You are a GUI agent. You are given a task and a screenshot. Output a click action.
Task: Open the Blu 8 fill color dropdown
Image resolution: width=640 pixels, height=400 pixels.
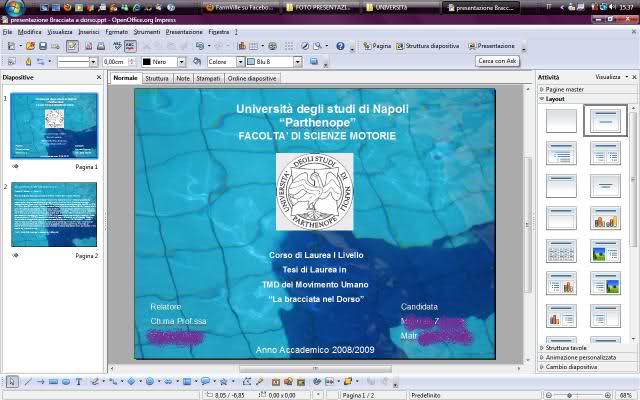click(x=298, y=62)
